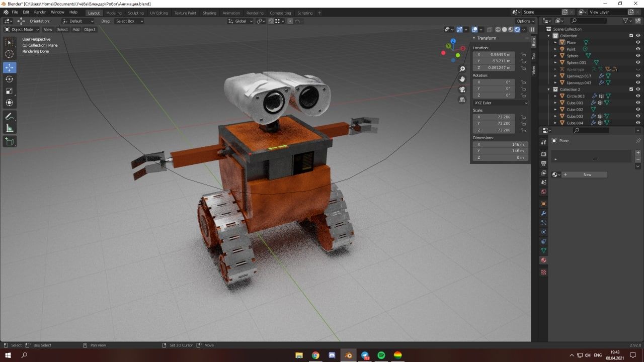Screen dimensions: 644x362
Task: Switch sidebar to the Tool tab
Action: [534, 56]
